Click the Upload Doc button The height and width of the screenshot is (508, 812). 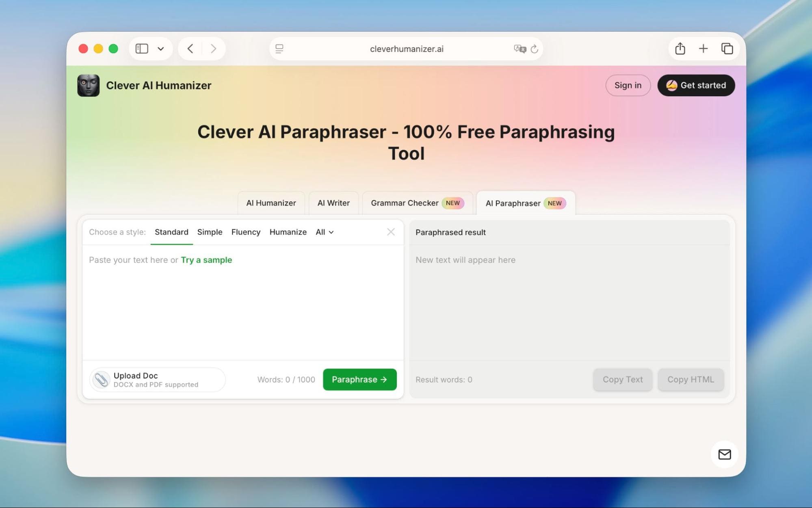coord(157,380)
